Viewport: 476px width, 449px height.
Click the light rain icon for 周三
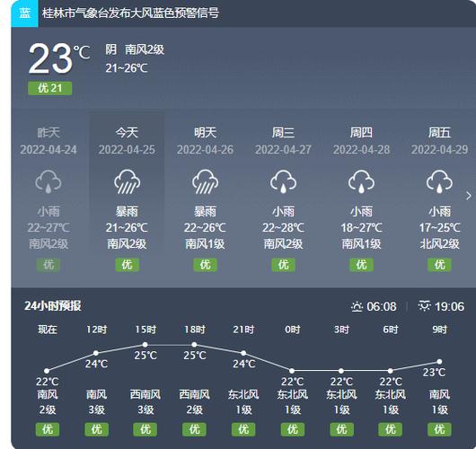(x=283, y=181)
